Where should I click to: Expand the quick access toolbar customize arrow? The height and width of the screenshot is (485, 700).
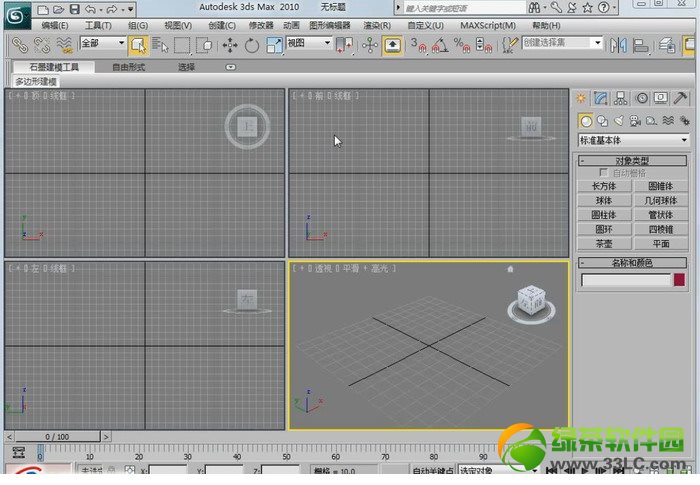pyautogui.click(x=130, y=9)
